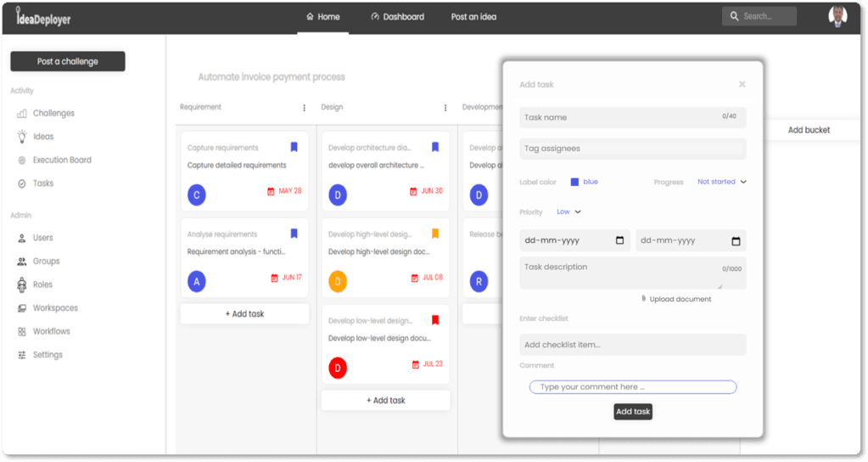Click the Ideas lightbulb icon

click(x=22, y=136)
